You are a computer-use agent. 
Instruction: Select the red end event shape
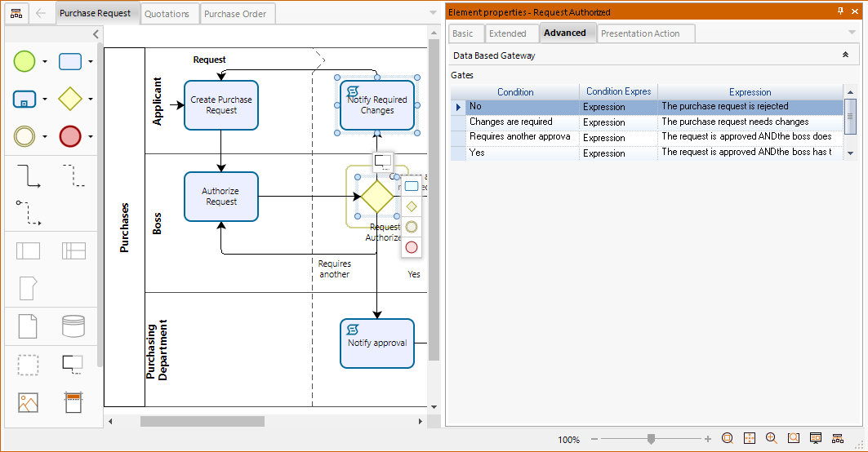click(x=70, y=136)
